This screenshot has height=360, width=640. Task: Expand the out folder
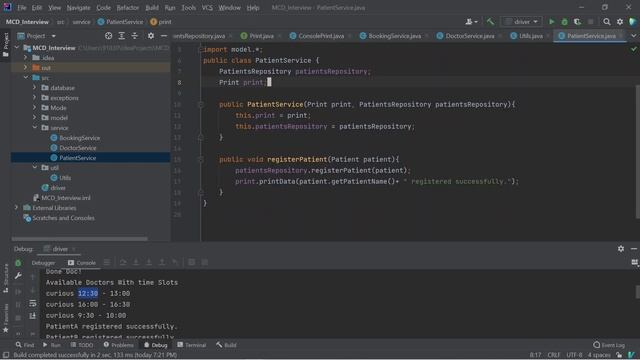pos(25,68)
